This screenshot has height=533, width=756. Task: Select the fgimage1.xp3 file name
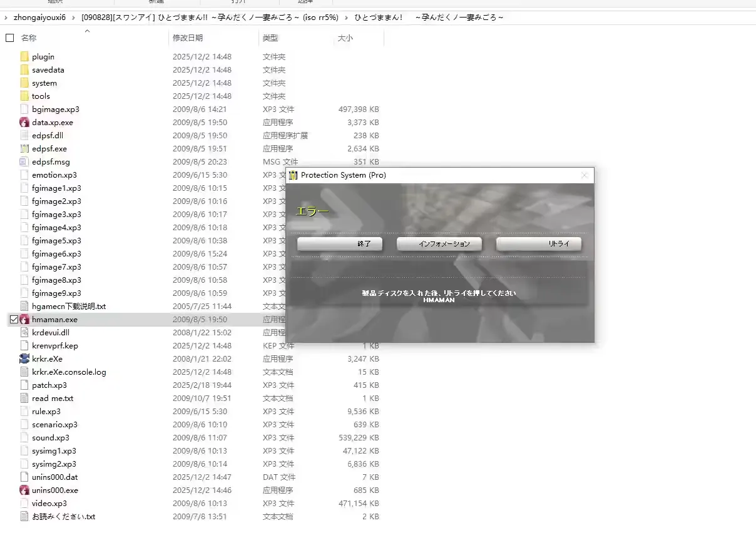(x=56, y=188)
